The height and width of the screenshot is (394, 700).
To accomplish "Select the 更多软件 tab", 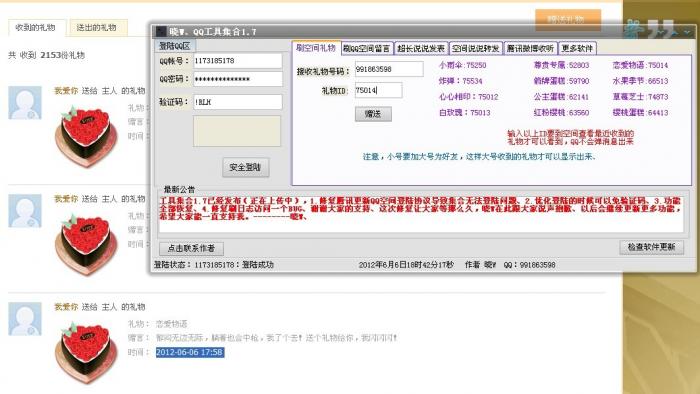I will 577,48.
